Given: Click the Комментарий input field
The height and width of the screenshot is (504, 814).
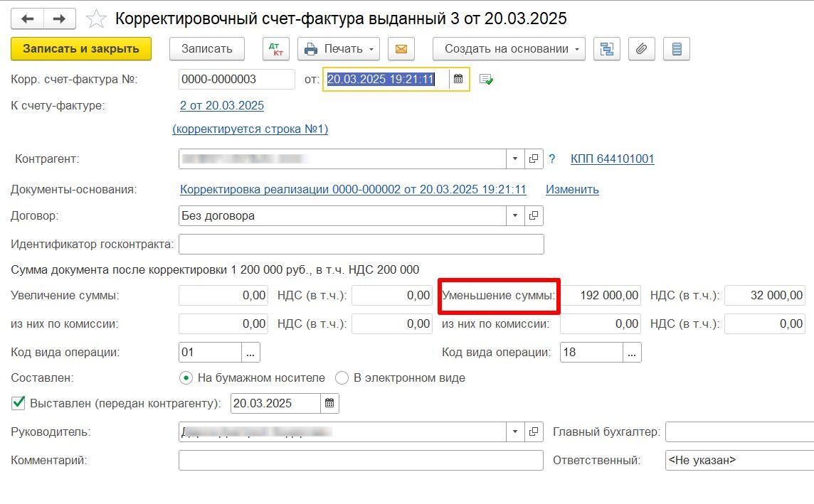Looking at the screenshot, I should tap(361, 461).
